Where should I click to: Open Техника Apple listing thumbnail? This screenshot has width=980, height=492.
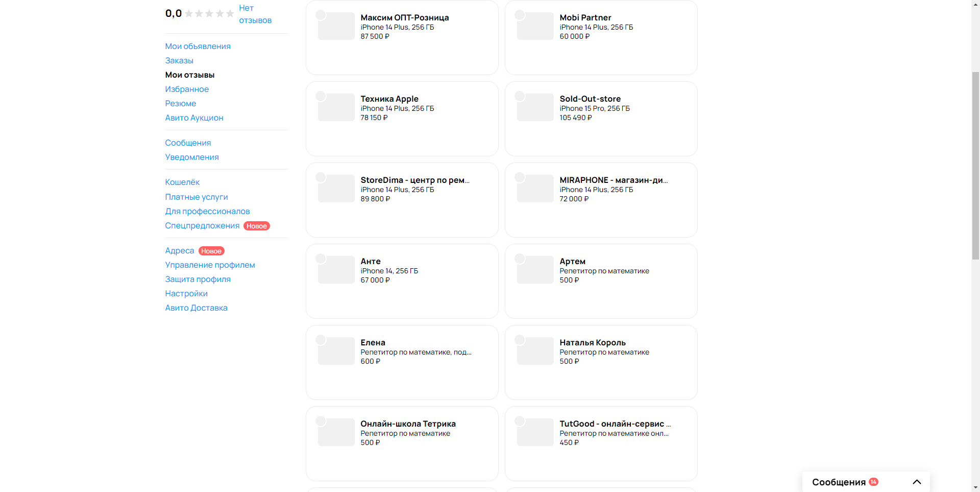tap(336, 107)
